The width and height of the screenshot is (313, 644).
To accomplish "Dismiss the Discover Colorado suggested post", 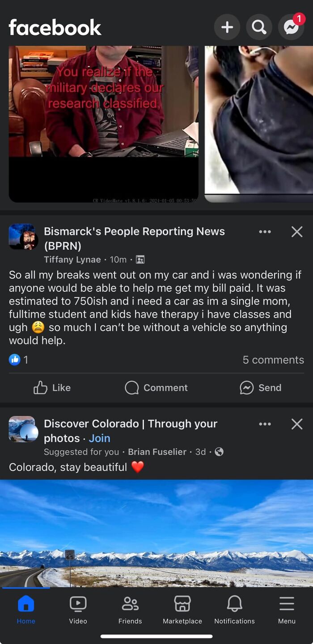I will tap(297, 424).
